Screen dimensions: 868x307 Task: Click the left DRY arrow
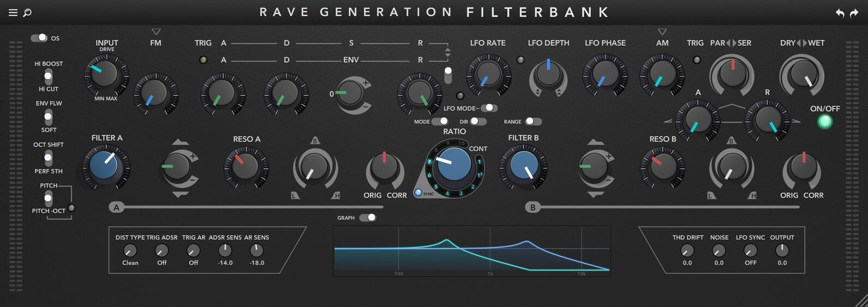pos(799,43)
